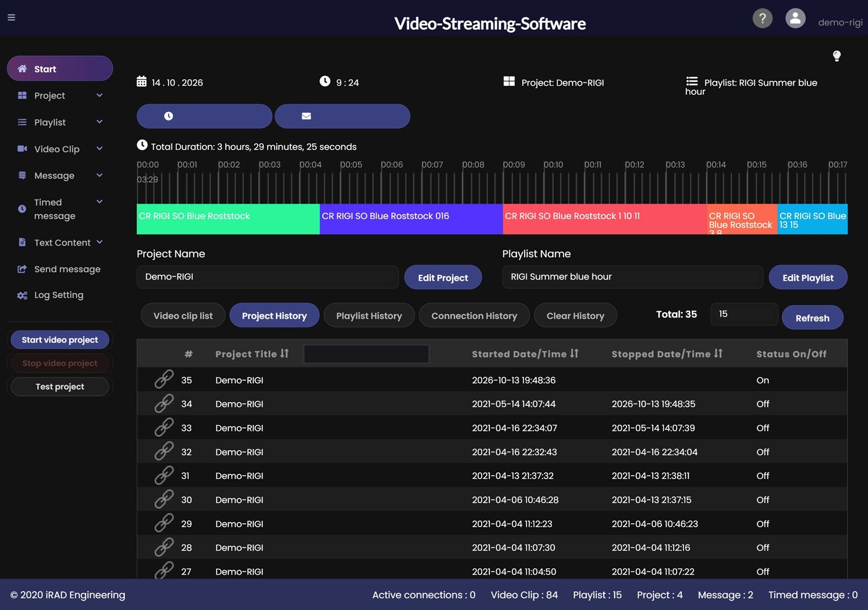Viewport: 868px width, 610px height.
Task: Click the link icon for row 31
Action: point(164,476)
